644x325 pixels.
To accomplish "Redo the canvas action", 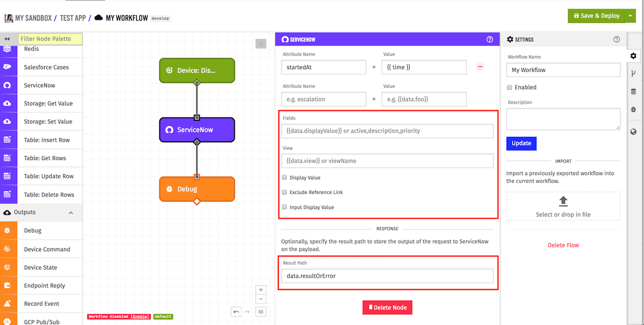I will (247, 312).
